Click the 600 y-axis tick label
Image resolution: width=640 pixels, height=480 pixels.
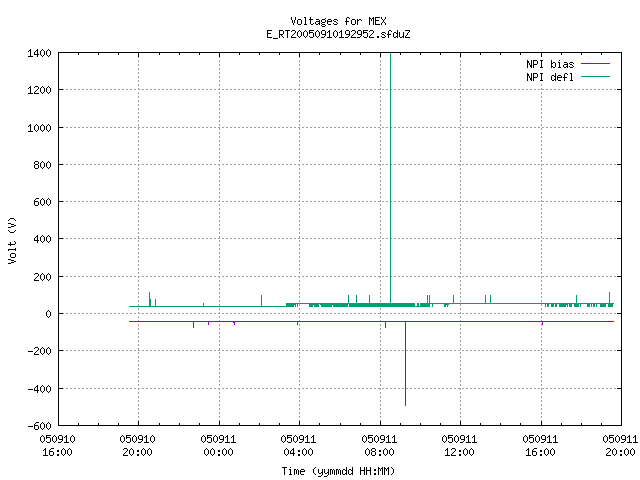[42, 202]
